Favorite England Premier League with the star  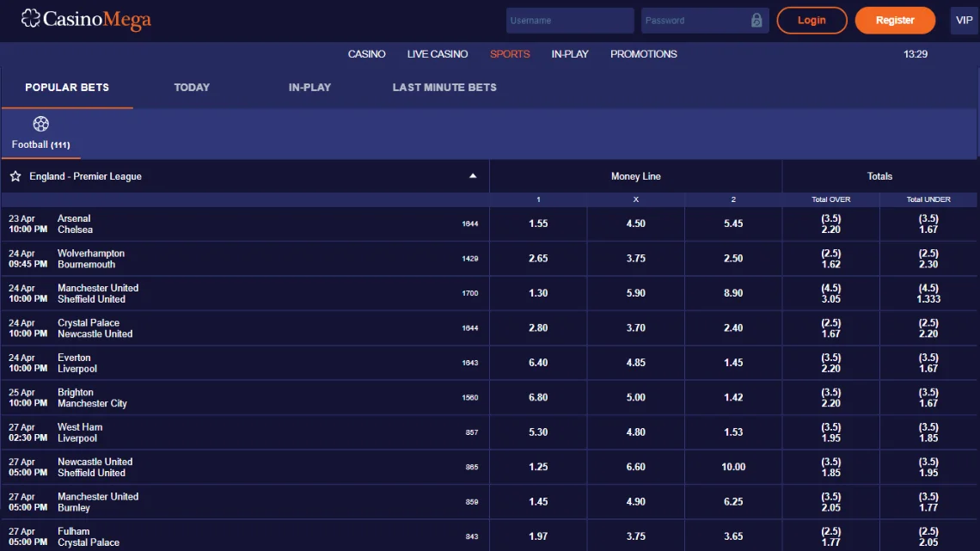[15, 176]
